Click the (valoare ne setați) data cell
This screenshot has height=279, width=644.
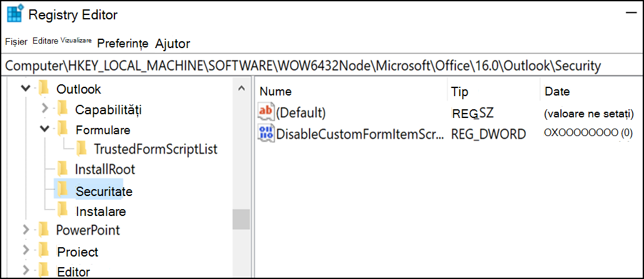point(588,113)
